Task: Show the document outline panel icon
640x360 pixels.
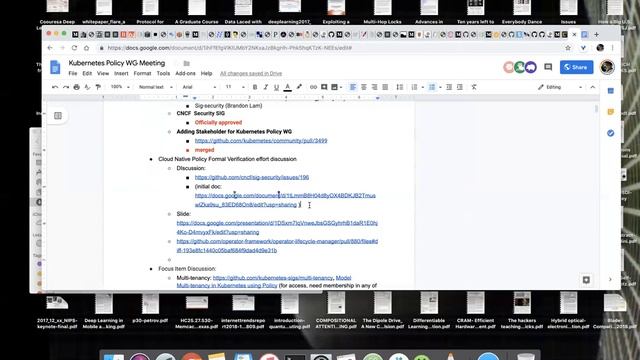Action: coord(58,116)
